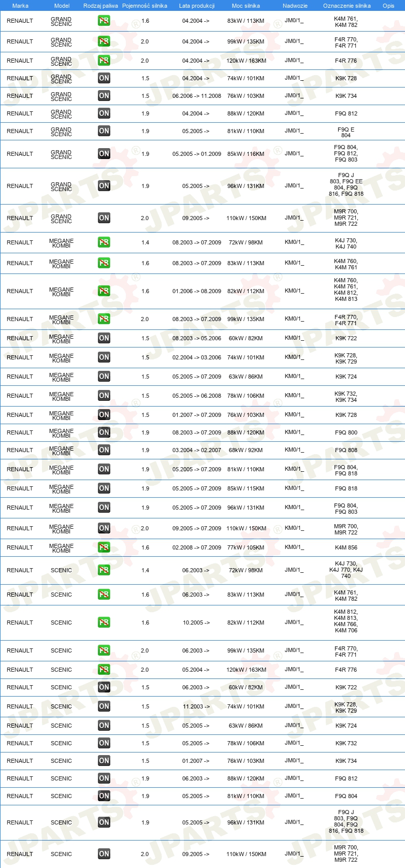405x868 pixels.
Task: Click the petrol icon for Megane Kombi 2.0 99kW
Action: tap(104, 319)
